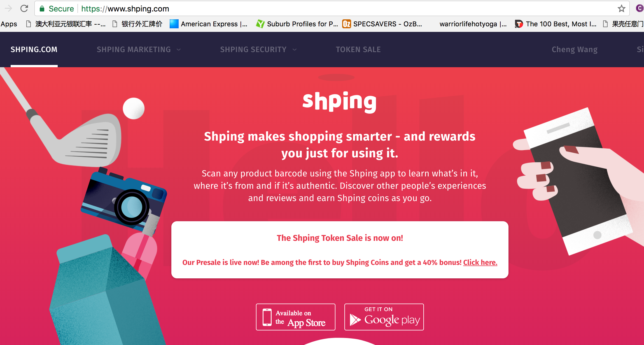
Task: Open The 100 Best bookmark
Action: click(x=556, y=24)
